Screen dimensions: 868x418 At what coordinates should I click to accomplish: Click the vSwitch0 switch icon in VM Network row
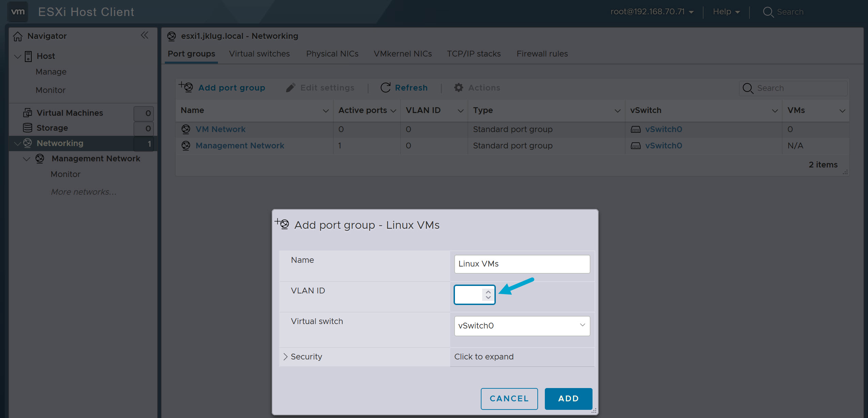coord(636,129)
